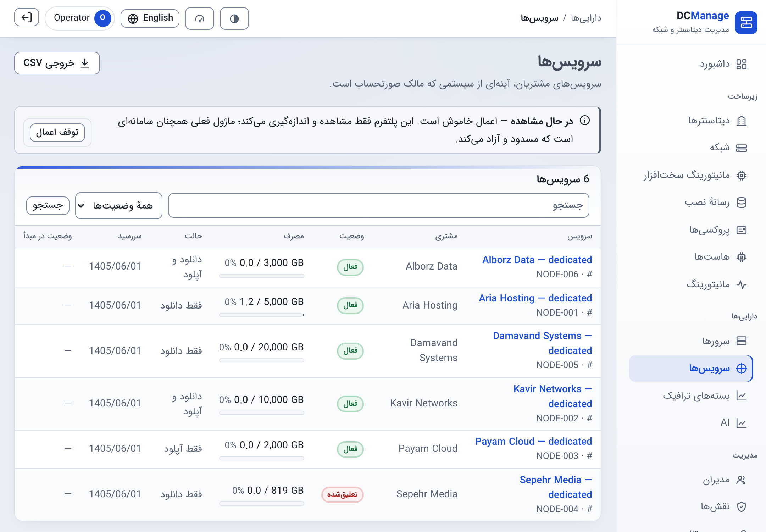This screenshot has height=532, width=766.
Task: Click the شبکه network icon
Action: (742, 148)
